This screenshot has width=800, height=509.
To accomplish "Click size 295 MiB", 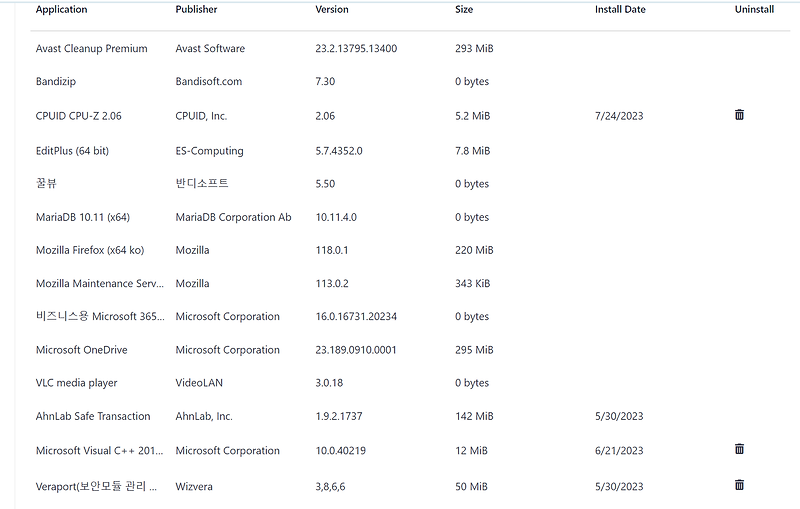I will click(x=474, y=350).
